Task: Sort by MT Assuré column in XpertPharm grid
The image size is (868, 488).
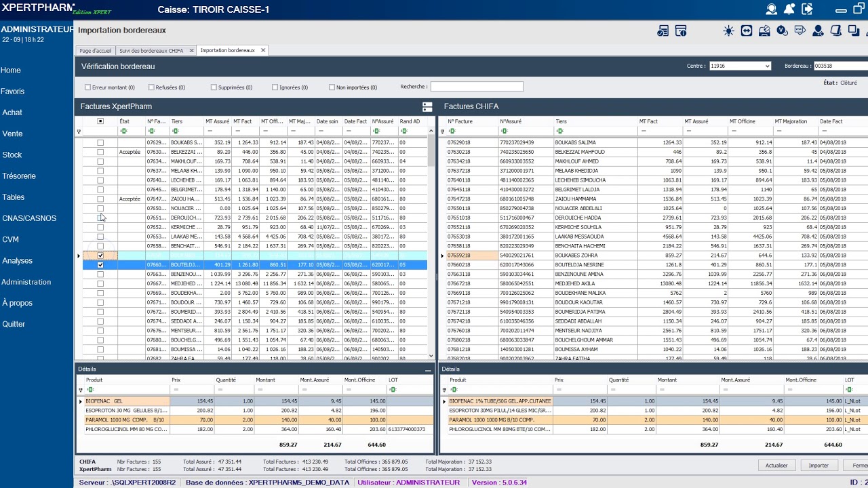Action: click(218, 121)
